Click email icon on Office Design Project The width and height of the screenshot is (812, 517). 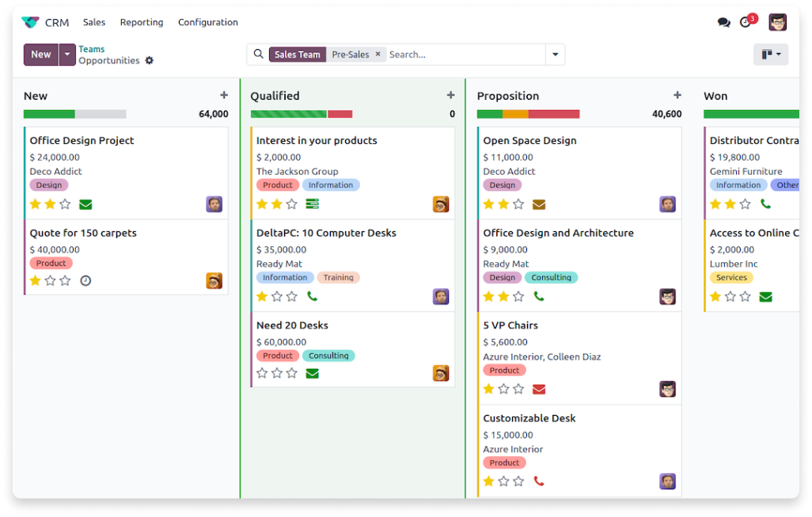pos(85,204)
